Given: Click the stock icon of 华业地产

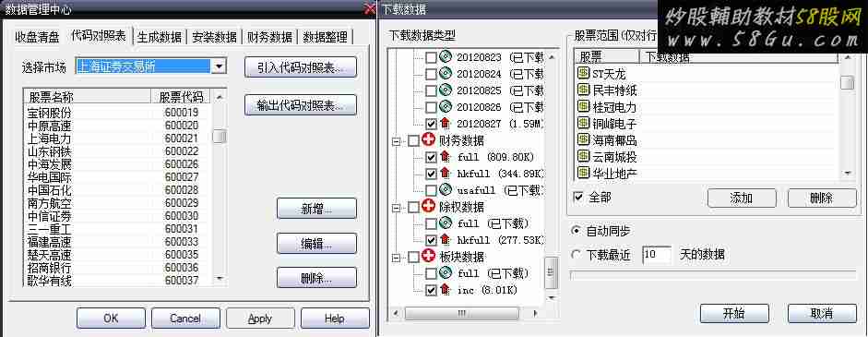Looking at the screenshot, I should 583,173.
